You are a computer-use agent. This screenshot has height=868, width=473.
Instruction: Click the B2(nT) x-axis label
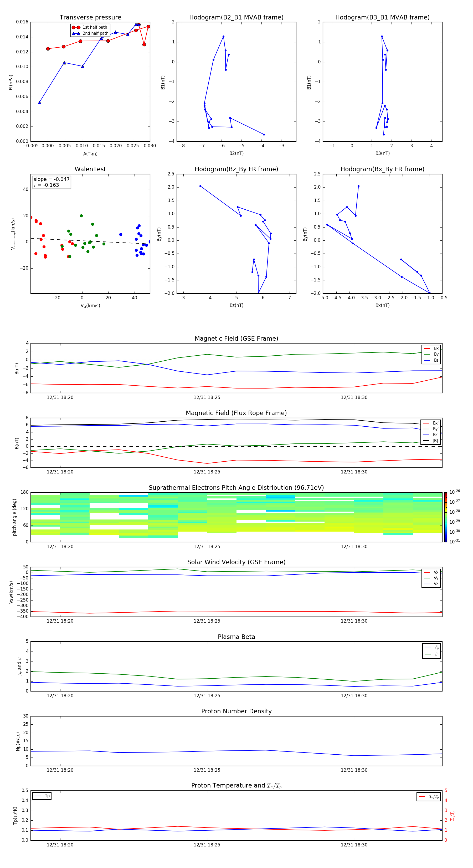click(236, 153)
